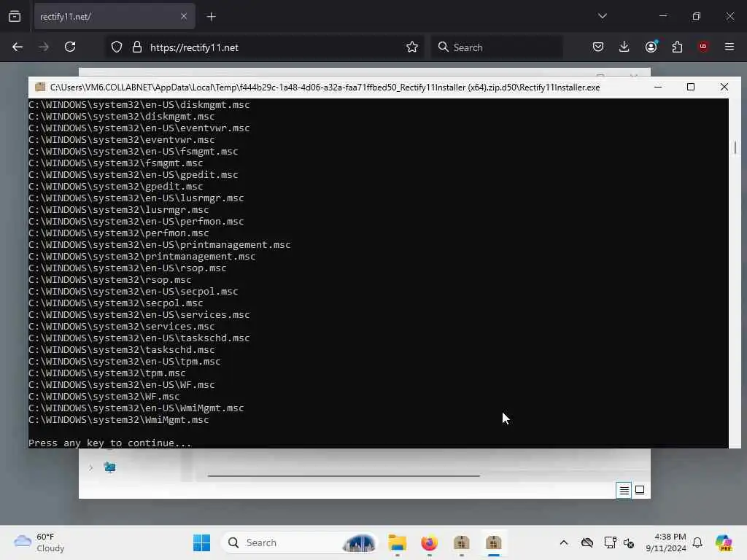Save page to Pocket

(x=598, y=47)
